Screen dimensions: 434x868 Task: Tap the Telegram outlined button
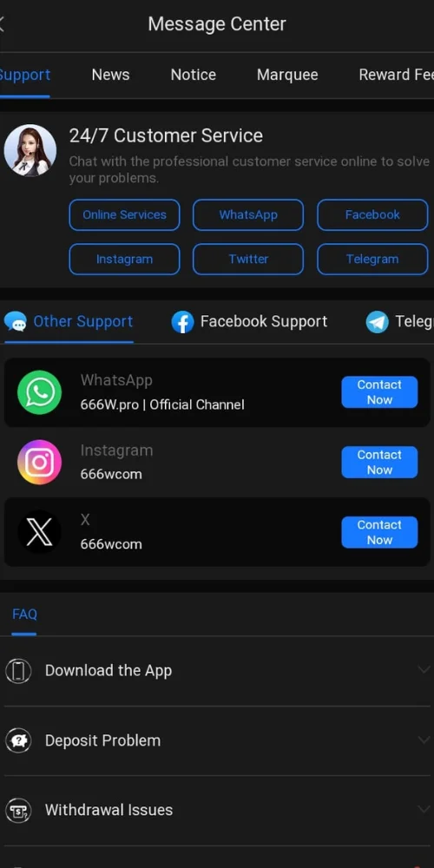click(372, 259)
